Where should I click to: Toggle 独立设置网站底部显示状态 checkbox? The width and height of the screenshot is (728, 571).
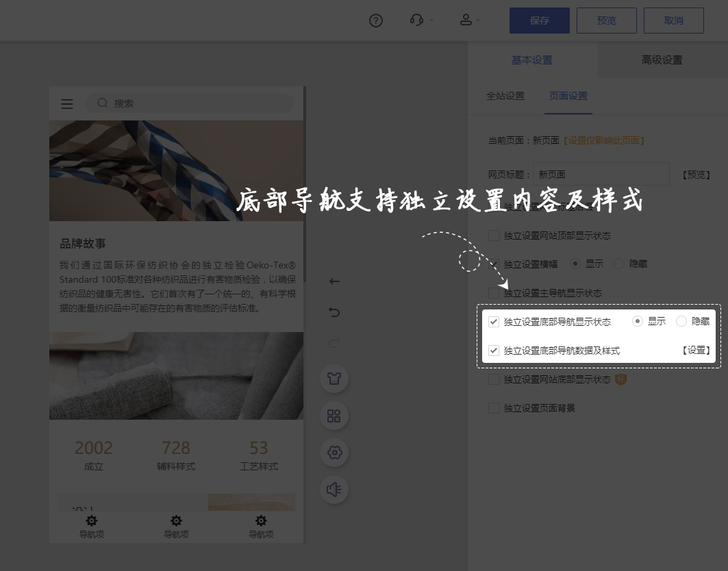494,379
